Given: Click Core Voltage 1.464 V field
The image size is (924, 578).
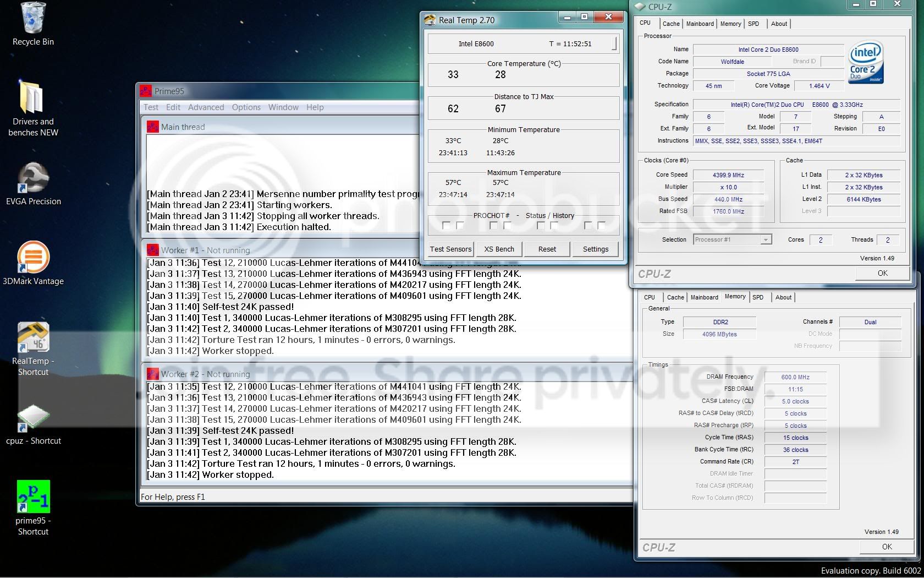Looking at the screenshot, I should tap(820, 86).
